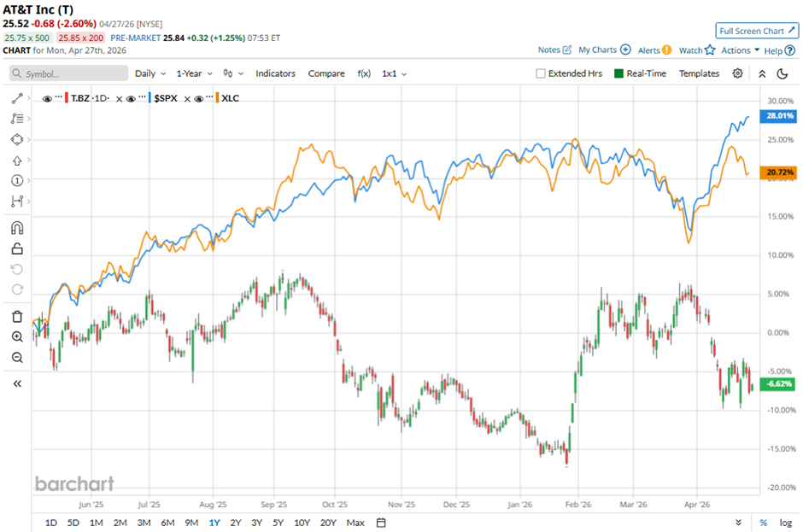Click the Full Screen Chart button

coord(757,31)
